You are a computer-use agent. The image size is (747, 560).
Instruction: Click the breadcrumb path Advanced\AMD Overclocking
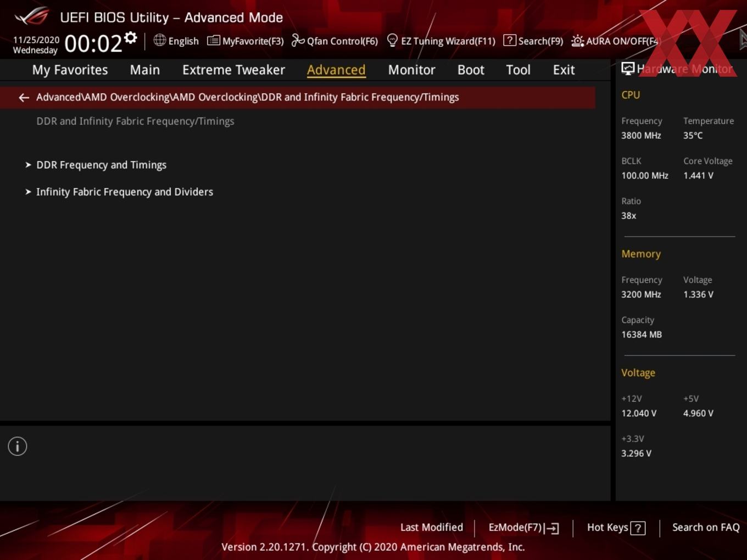click(247, 97)
